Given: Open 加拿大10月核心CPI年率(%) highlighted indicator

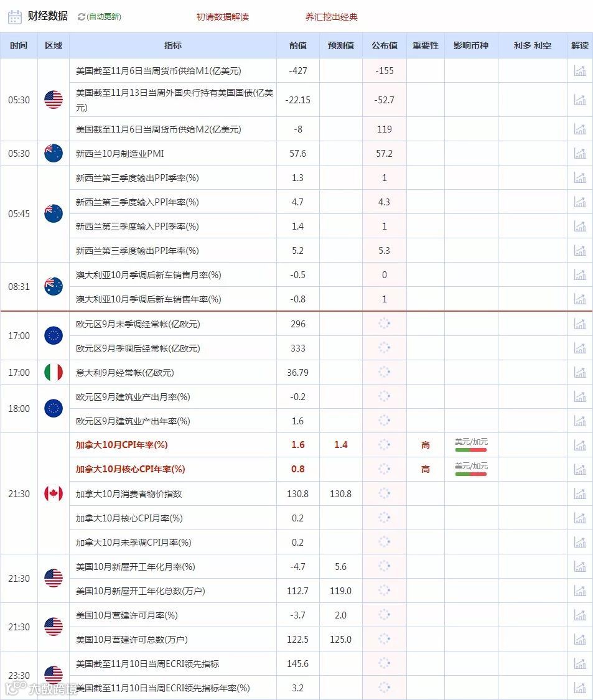Looking at the screenshot, I should pyautogui.click(x=130, y=469).
